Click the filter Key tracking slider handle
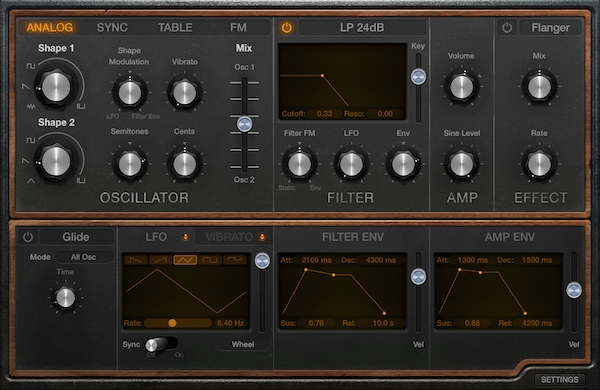 418,77
